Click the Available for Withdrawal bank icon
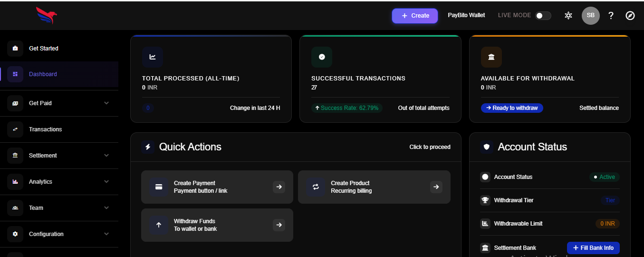The height and width of the screenshot is (257, 644). pos(491,57)
